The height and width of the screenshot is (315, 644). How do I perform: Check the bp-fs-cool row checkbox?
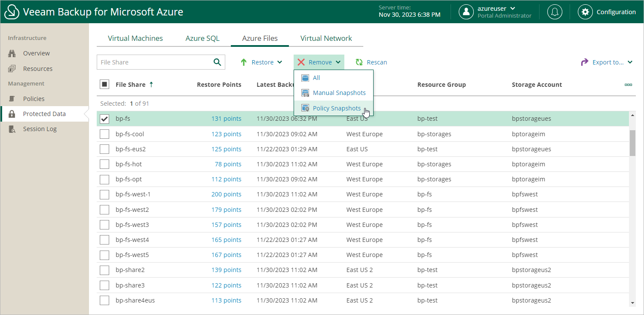[104, 134]
